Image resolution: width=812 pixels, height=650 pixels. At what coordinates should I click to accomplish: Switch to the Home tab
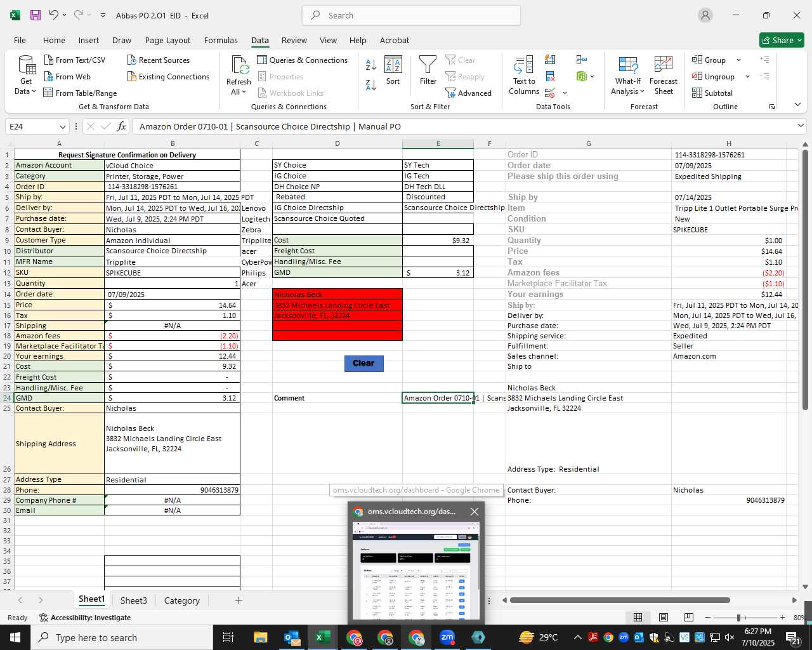(x=54, y=40)
